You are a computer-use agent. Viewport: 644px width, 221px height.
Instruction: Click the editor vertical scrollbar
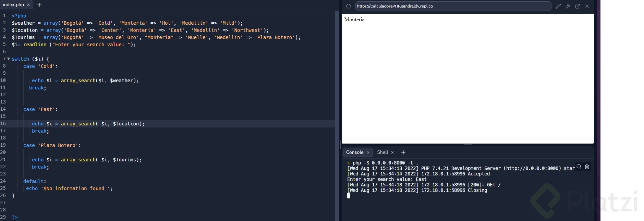point(337,116)
